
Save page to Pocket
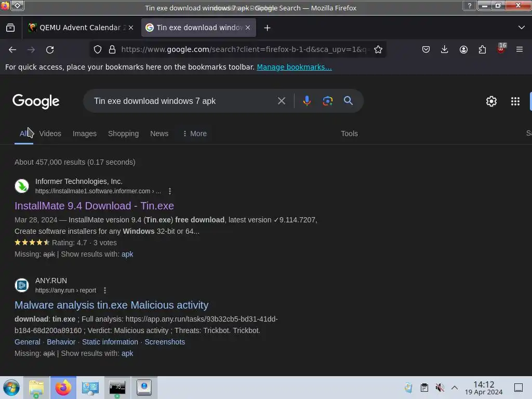[426, 49]
